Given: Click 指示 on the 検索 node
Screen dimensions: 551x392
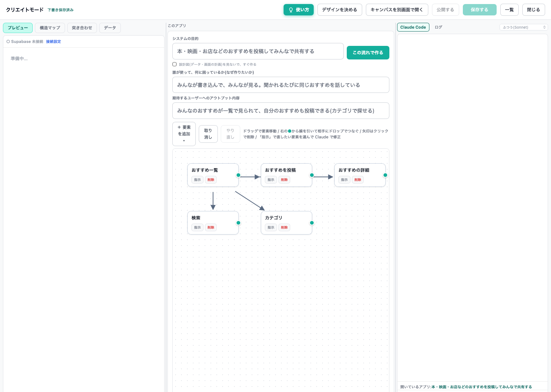Looking at the screenshot, I should point(198,228).
